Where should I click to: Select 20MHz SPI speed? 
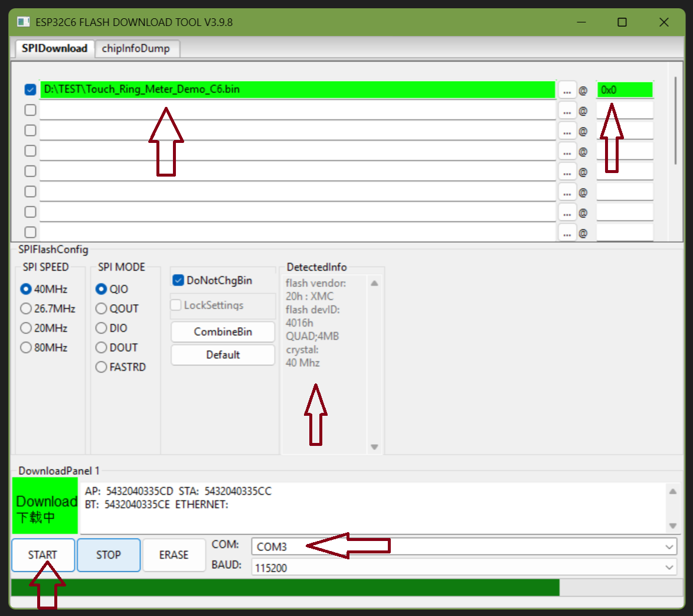(44, 328)
